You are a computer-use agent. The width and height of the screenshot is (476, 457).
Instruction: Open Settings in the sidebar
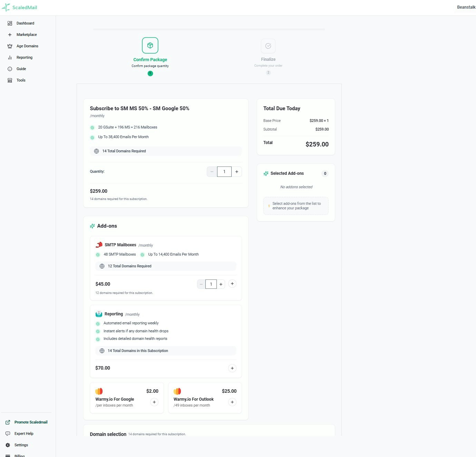21,445
